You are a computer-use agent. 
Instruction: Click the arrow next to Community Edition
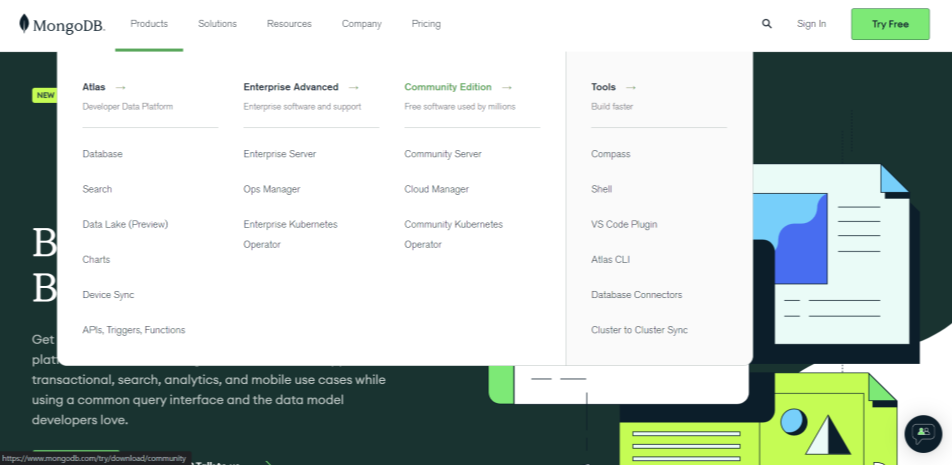click(507, 87)
